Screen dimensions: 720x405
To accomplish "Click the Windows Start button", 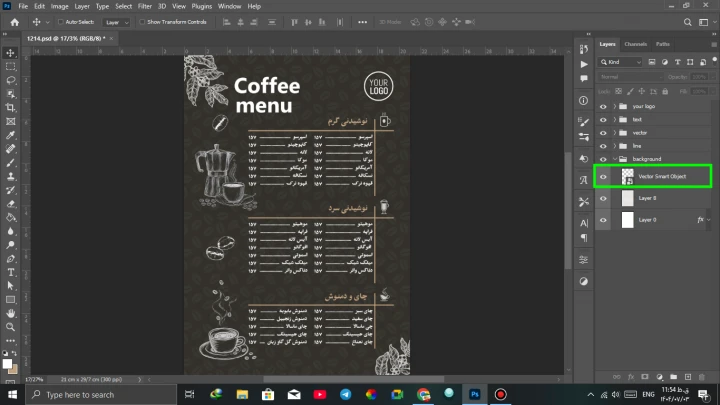I will [13, 394].
